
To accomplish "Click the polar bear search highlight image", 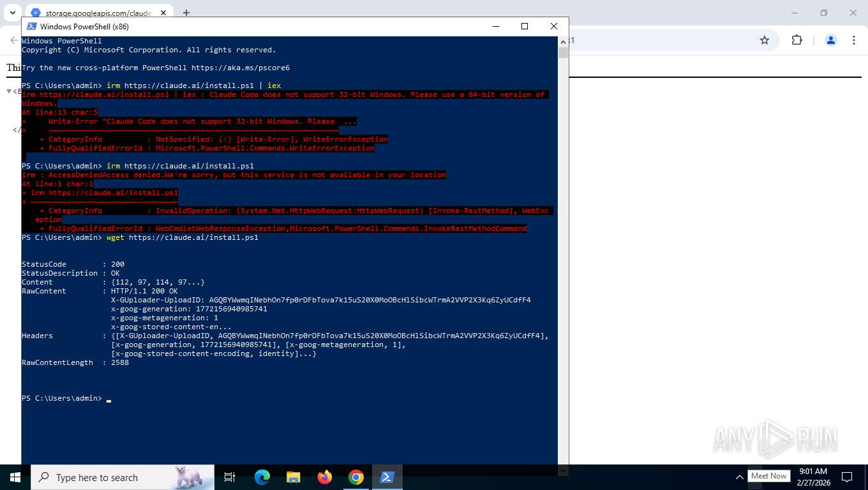I will pyautogui.click(x=191, y=477).
